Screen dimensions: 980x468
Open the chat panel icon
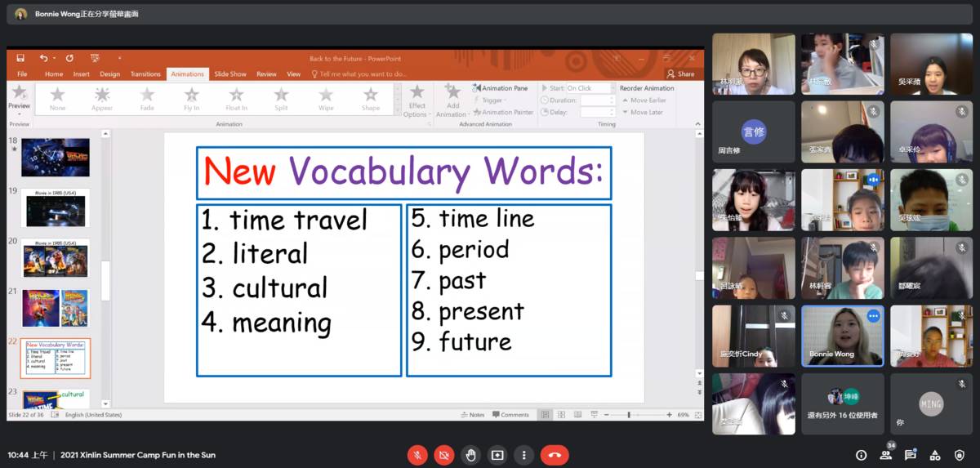911,455
